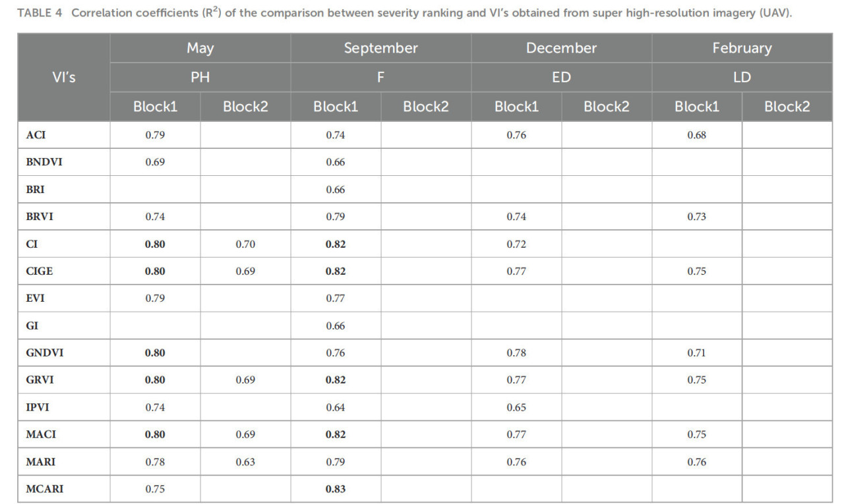Click the PH stage header under May
Viewport: 844px width, 504px height.
pyautogui.click(x=200, y=77)
